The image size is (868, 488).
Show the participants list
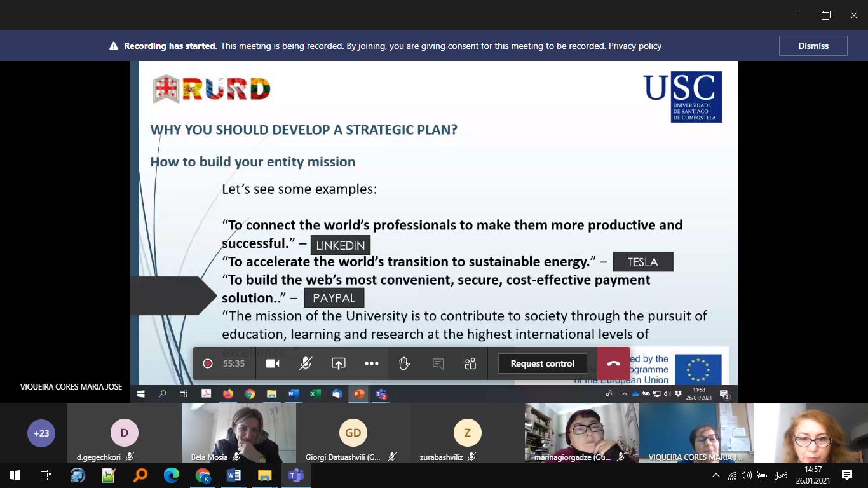pyautogui.click(x=470, y=363)
